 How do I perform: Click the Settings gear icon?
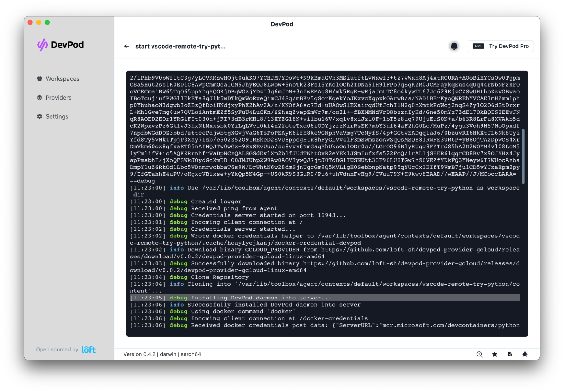pyautogui.click(x=39, y=116)
